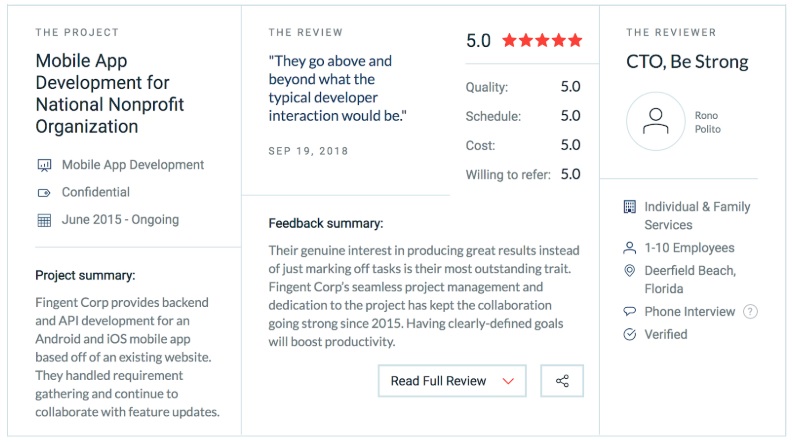Click the CTO, Be Strong reviewer heading

pyautogui.click(x=687, y=62)
